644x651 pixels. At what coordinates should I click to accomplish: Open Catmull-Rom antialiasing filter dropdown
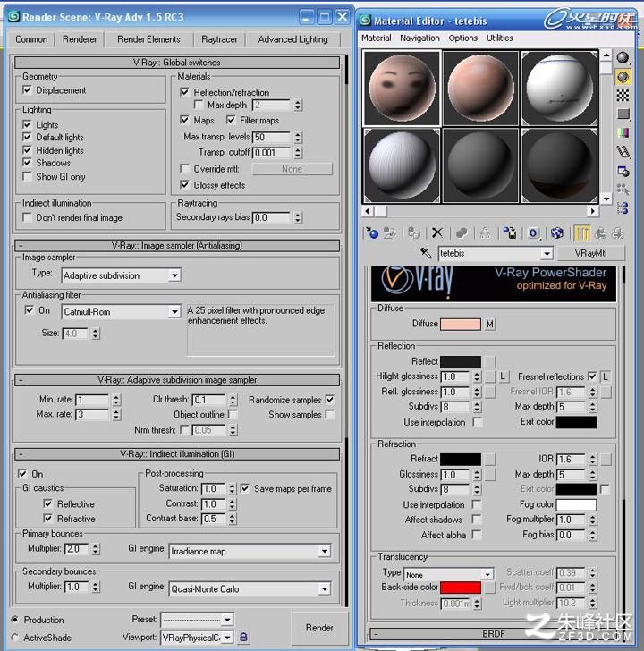[122, 311]
